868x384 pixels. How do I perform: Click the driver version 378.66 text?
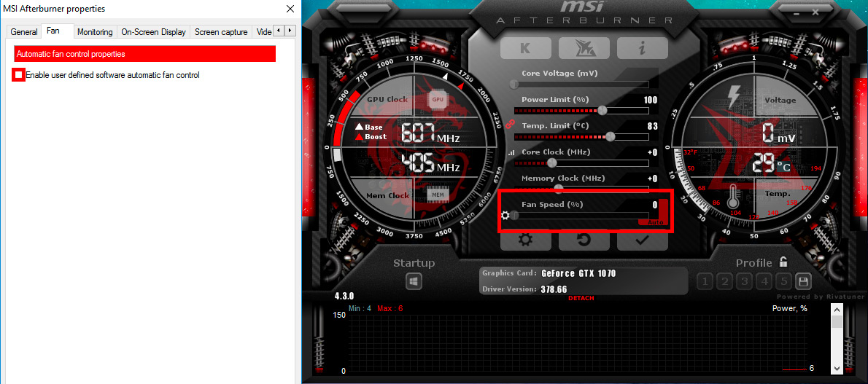click(554, 289)
